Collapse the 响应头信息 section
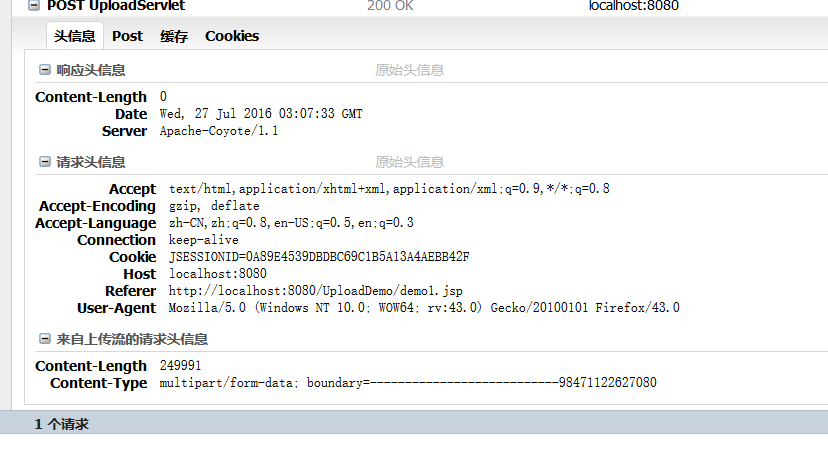828x450 pixels. (x=45, y=70)
